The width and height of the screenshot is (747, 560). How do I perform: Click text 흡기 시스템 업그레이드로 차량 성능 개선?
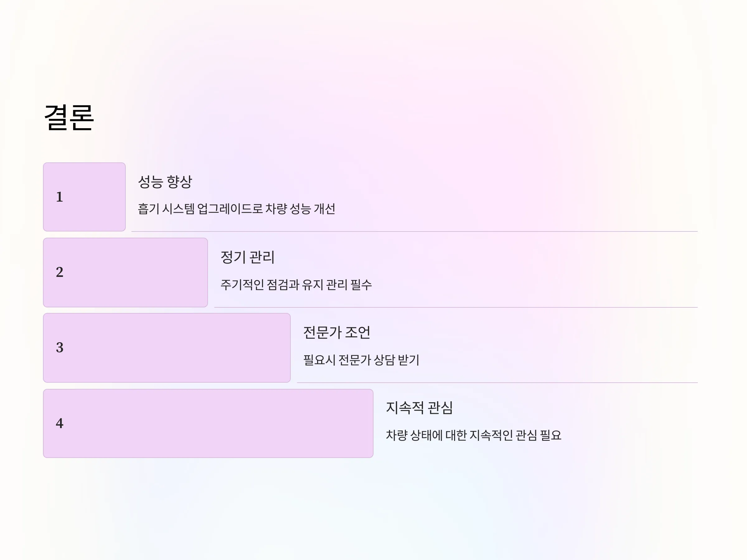236,209
